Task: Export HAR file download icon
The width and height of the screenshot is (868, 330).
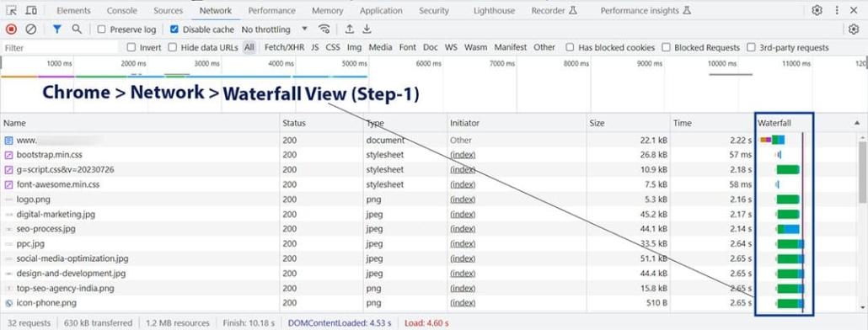Action: (367, 29)
